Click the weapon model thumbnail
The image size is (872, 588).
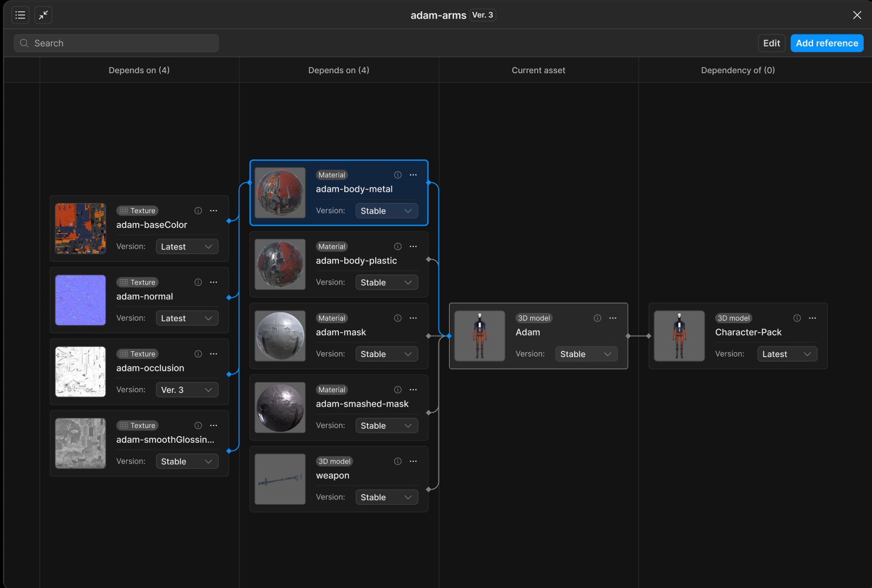[279, 479]
